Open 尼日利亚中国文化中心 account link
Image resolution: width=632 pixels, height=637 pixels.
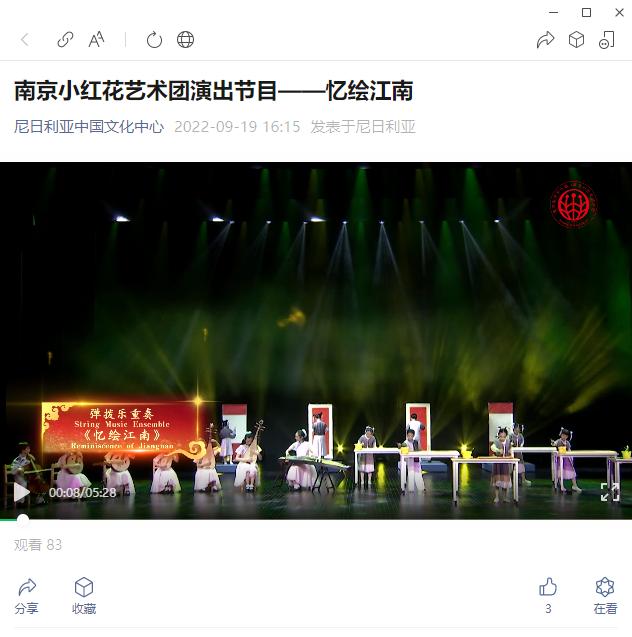tap(89, 127)
